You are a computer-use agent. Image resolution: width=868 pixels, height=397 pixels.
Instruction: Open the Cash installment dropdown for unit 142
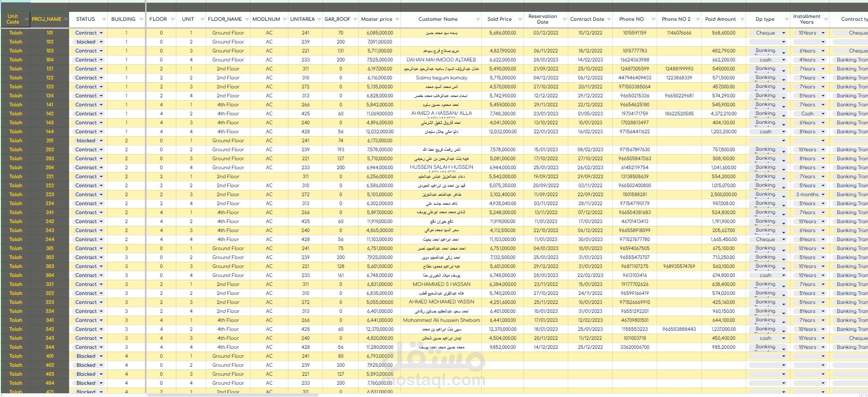(x=823, y=114)
